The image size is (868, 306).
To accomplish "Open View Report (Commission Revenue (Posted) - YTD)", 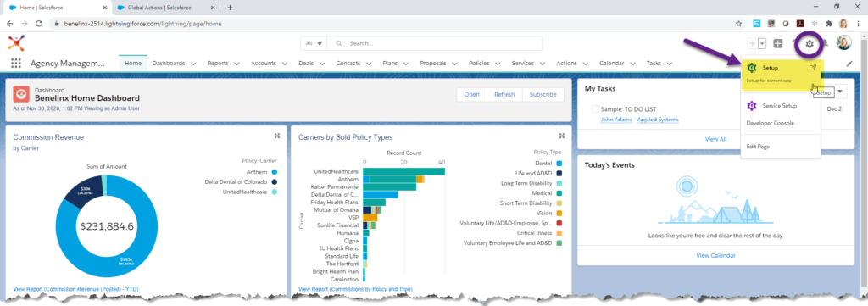I will [x=75, y=289].
